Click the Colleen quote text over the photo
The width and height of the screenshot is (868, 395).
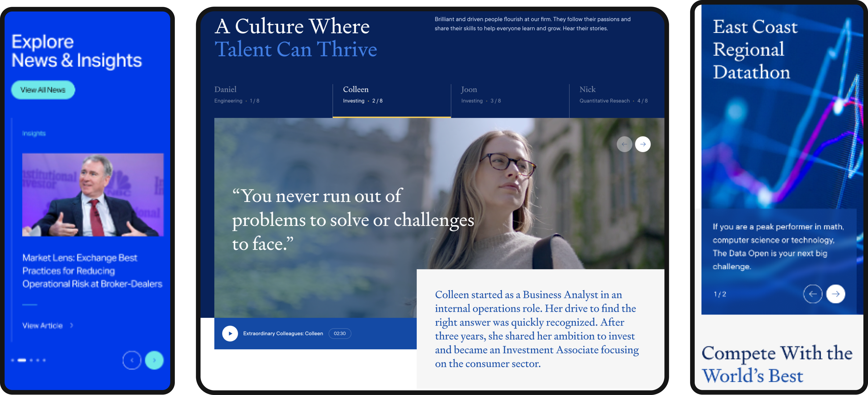coord(353,220)
